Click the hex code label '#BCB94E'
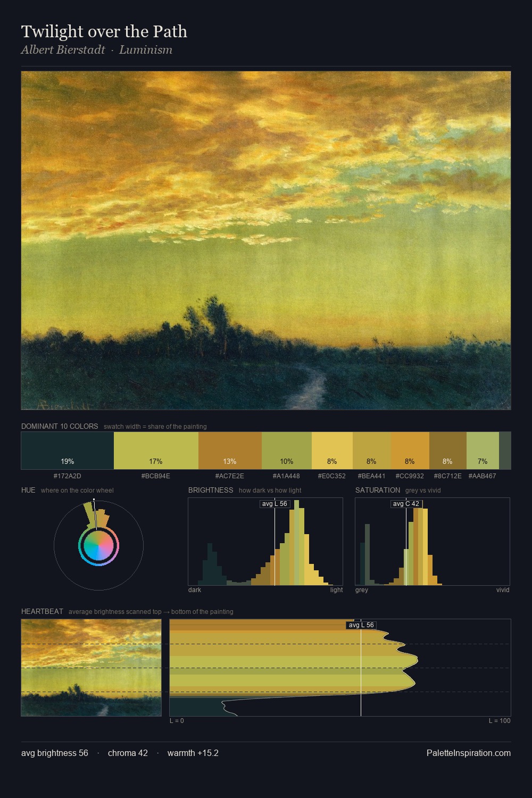This screenshot has width=532, height=798. 156,476
